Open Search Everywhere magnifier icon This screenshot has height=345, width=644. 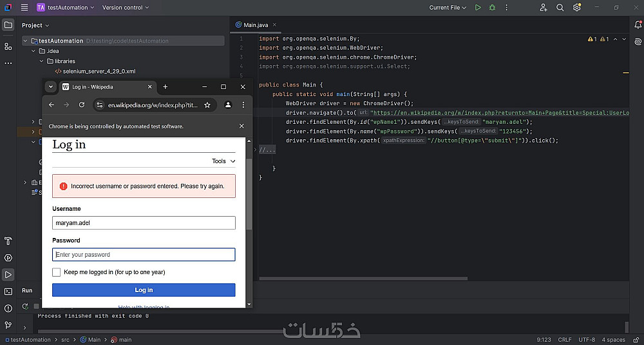tap(560, 7)
